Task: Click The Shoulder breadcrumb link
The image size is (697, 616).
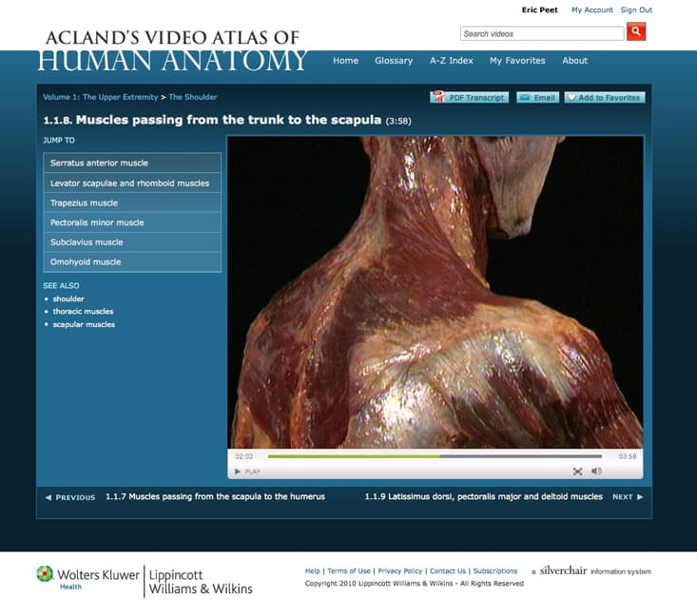Action: (193, 97)
